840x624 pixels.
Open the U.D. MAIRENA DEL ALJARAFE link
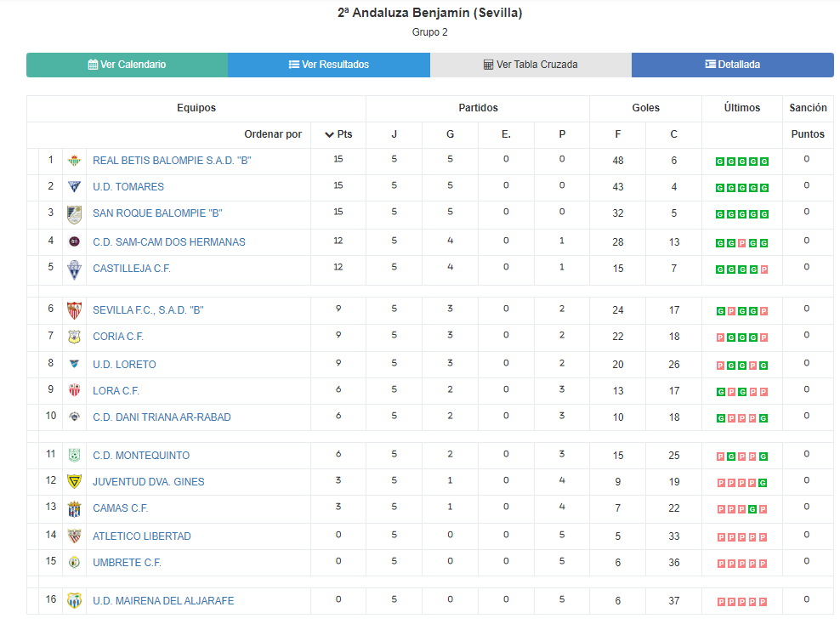(163, 601)
